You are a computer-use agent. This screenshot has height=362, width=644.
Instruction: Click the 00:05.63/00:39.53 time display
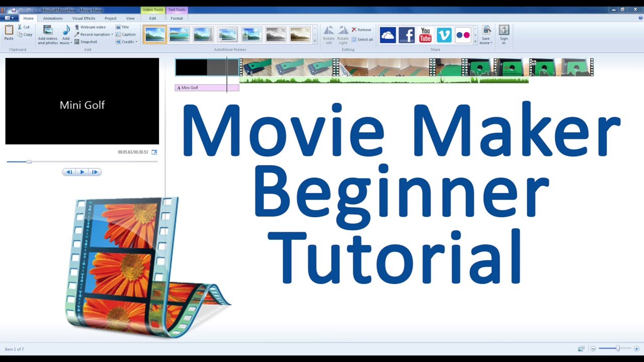coord(133,152)
